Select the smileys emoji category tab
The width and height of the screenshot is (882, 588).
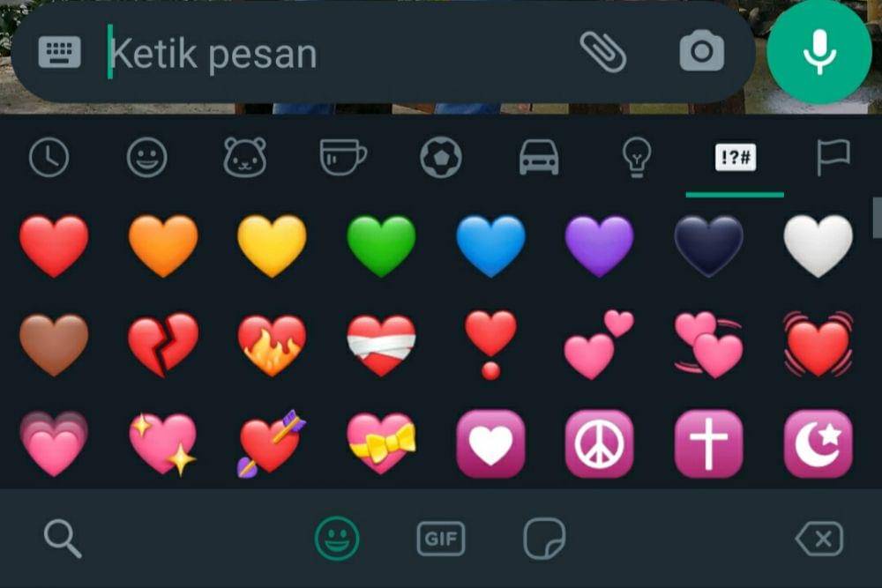[146, 157]
